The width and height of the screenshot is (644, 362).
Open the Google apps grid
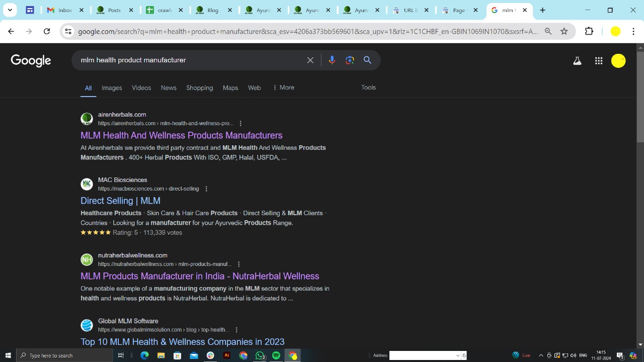point(599,61)
